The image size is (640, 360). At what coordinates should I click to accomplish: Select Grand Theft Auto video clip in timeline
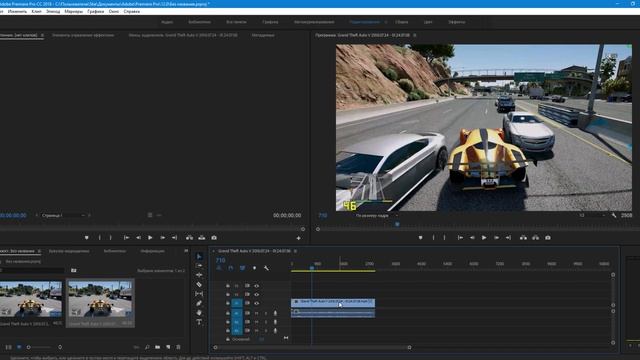[x=333, y=302]
